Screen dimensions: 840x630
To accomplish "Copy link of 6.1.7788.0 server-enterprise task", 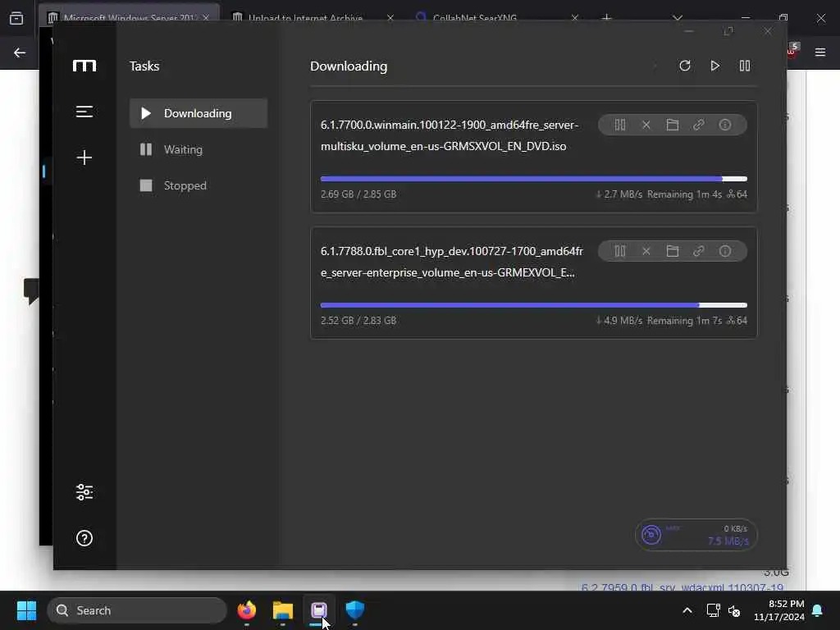I will tap(699, 251).
